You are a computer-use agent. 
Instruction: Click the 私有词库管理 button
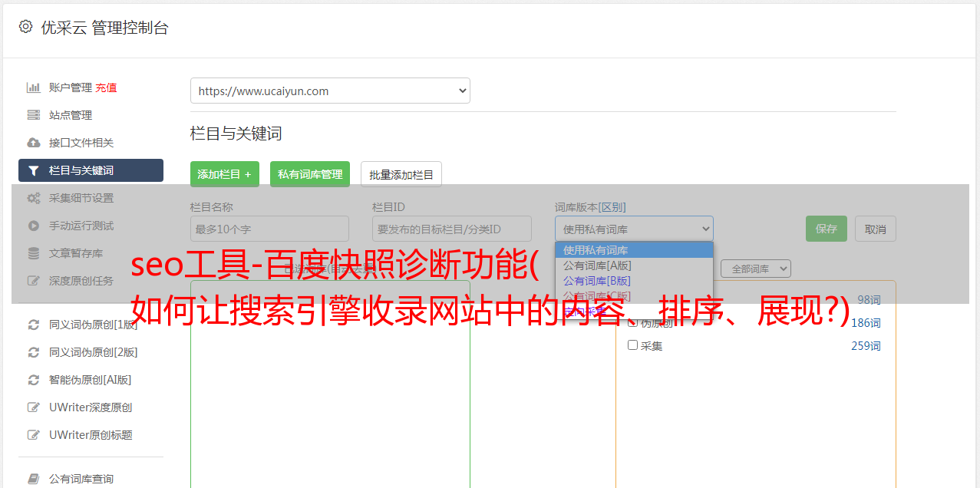click(310, 174)
